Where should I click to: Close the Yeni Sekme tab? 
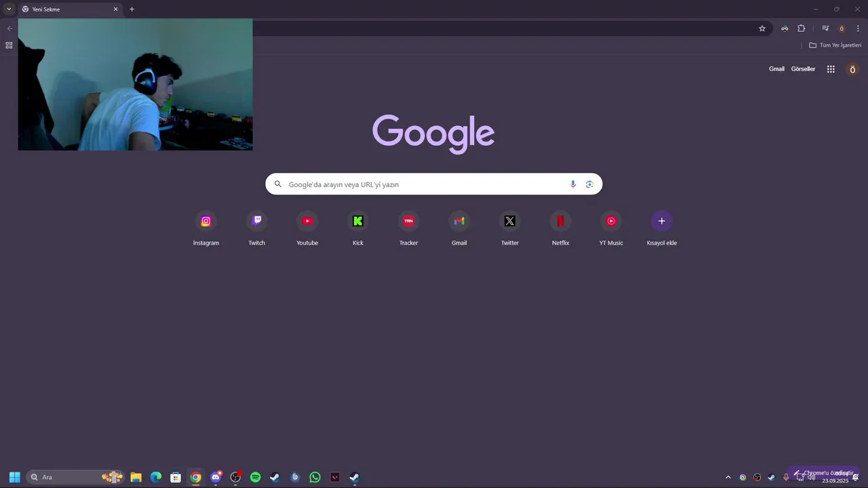point(115,9)
